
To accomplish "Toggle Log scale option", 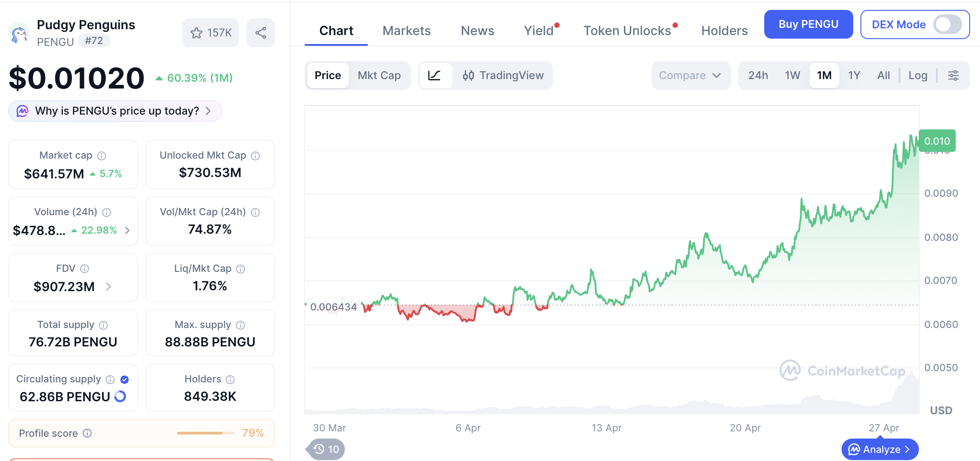I will tap(918, 75).
